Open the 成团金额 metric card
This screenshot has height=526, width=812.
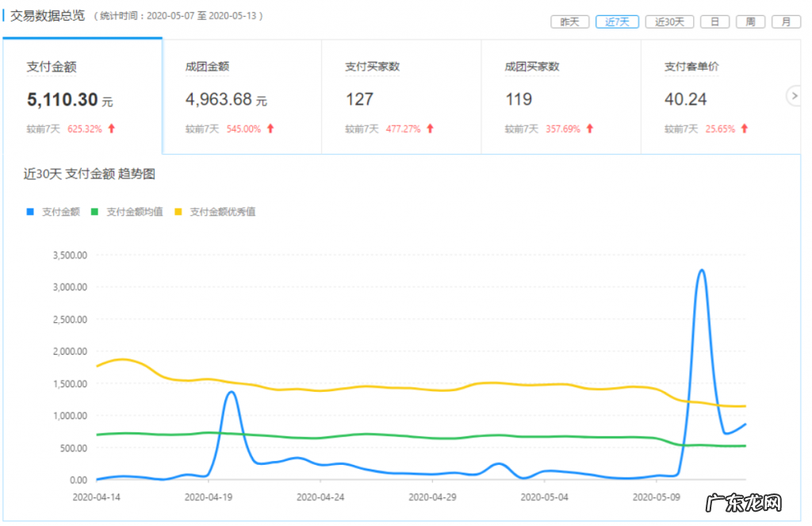click(242, 96)
